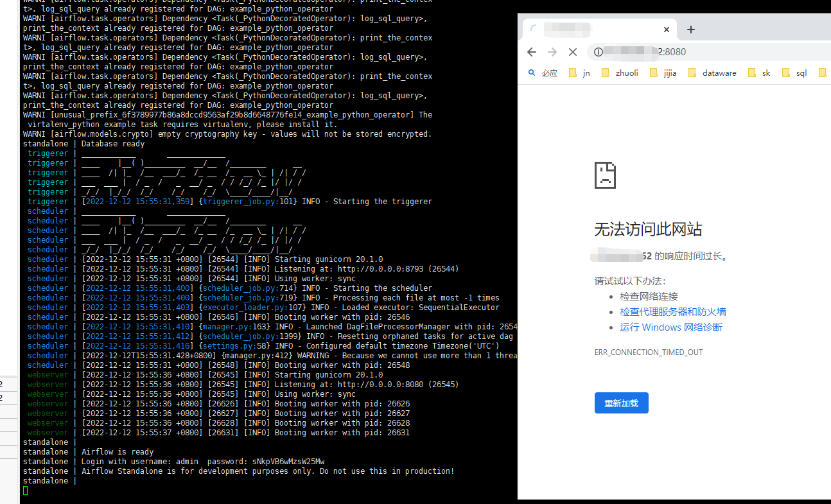Open a new browser tab with plus
The image size is (831, 504).
pyautogui.click(x=691, y=30)
